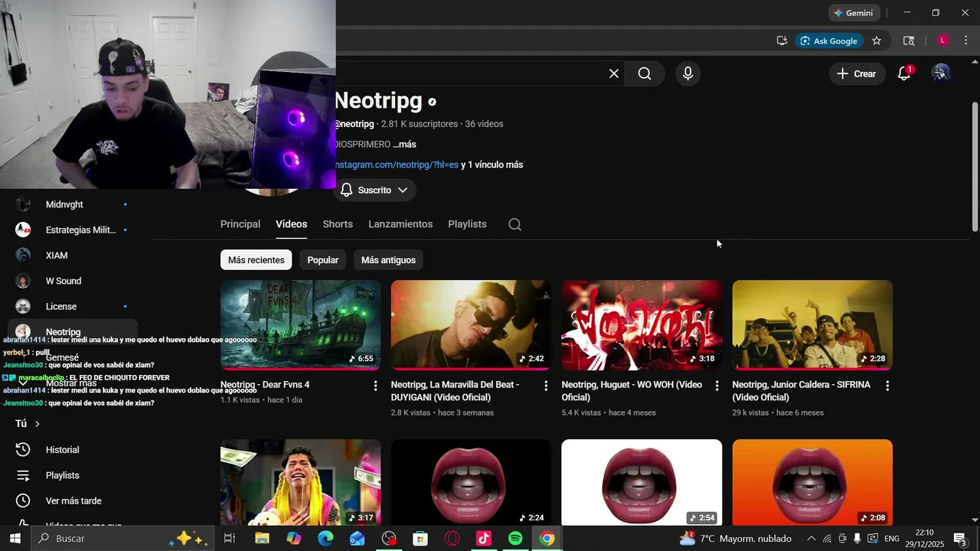Viewport: 980px width, 551px height.
Task: Open Chrome side panel icon
Action: pyautogui.click(x=909, y=41)
